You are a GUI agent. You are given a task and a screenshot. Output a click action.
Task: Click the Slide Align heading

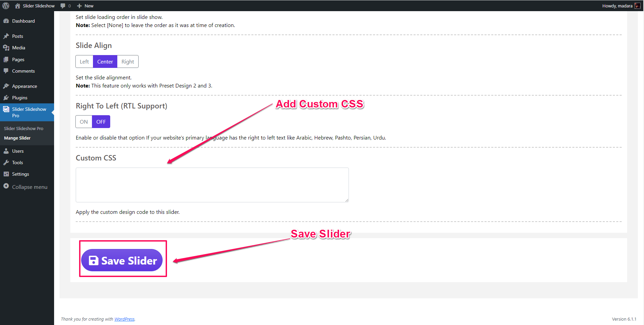coord(94,45)
